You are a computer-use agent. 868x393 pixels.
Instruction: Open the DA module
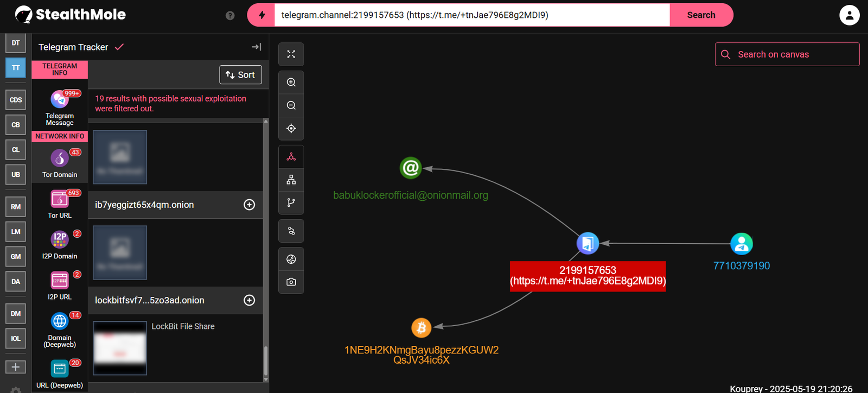point(16,282)
